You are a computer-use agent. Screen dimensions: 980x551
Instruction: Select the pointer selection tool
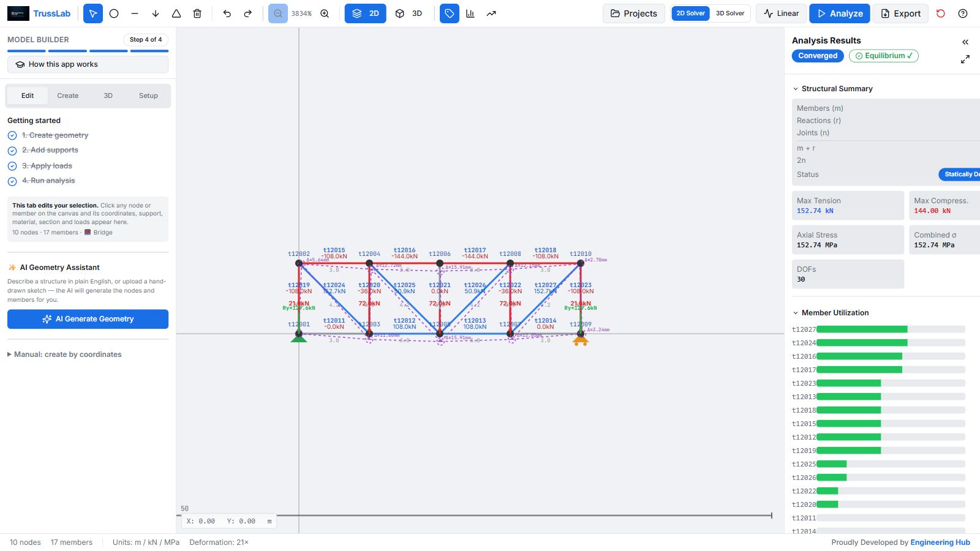tap(92, 13)
